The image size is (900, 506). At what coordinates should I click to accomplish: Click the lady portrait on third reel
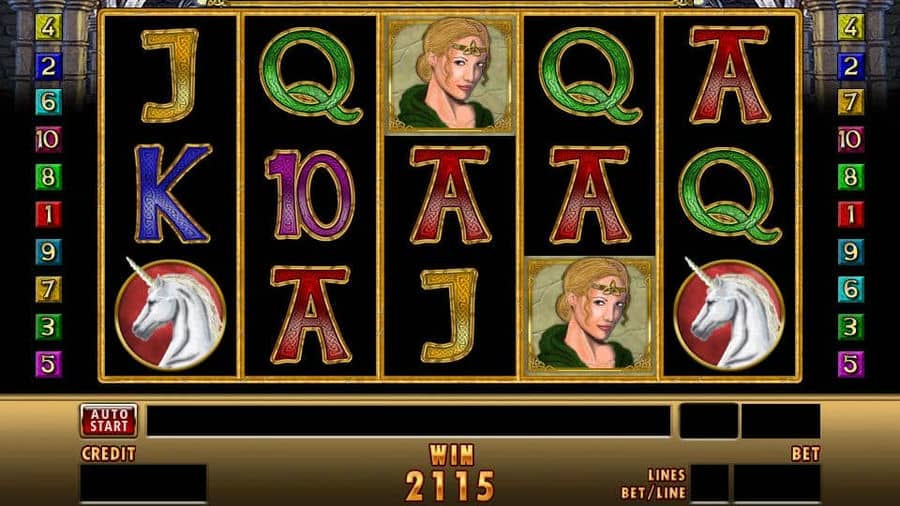point(450,75)
